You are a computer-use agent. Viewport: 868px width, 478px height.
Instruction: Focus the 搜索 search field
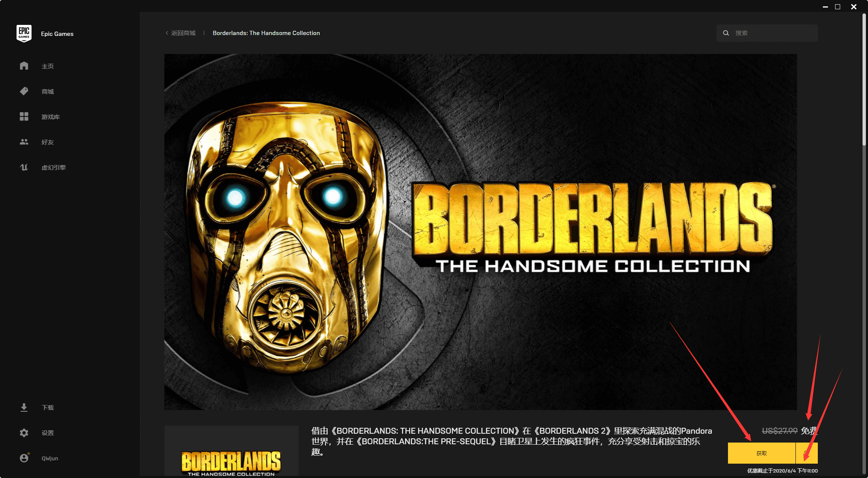pyautogui.click(x=767, y=33)
